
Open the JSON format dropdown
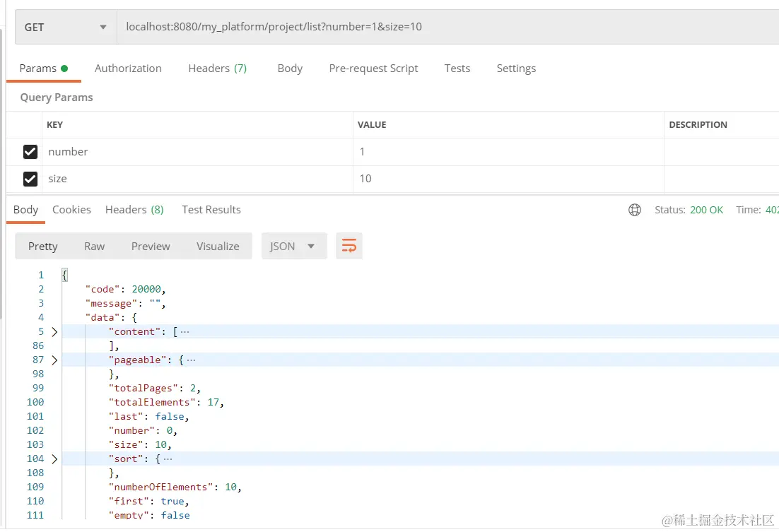[294, 246]
